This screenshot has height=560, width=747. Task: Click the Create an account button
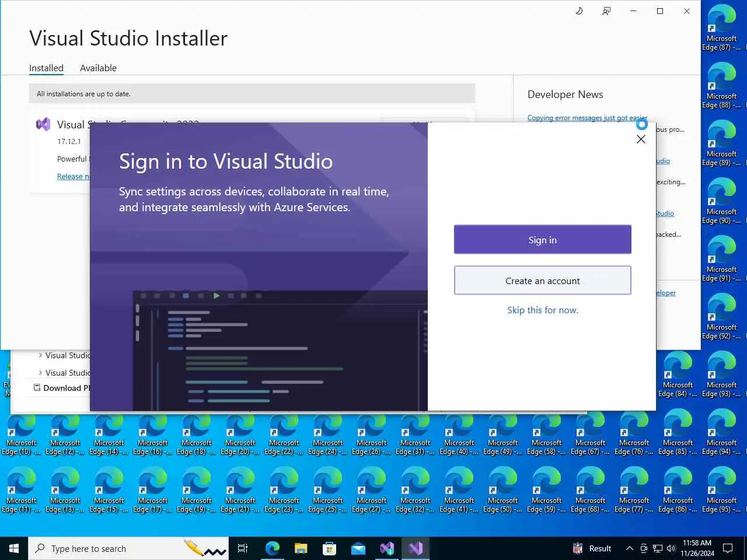tap(542, 281)
